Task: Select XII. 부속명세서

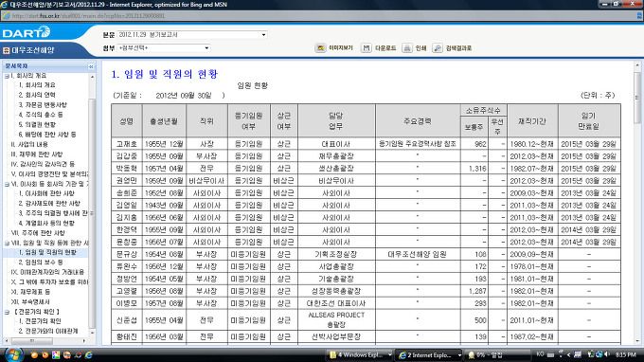Action: pyautogui.click(x=30, y=301)
